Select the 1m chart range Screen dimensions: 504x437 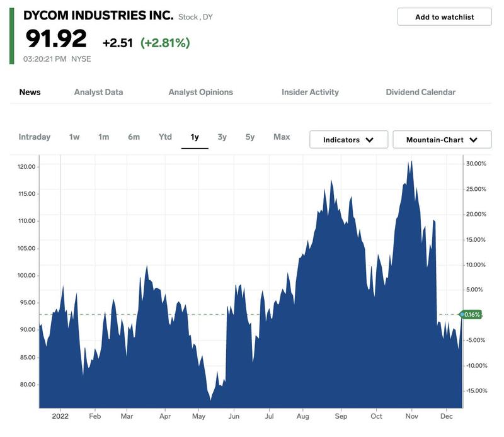[x=103, y=137]
